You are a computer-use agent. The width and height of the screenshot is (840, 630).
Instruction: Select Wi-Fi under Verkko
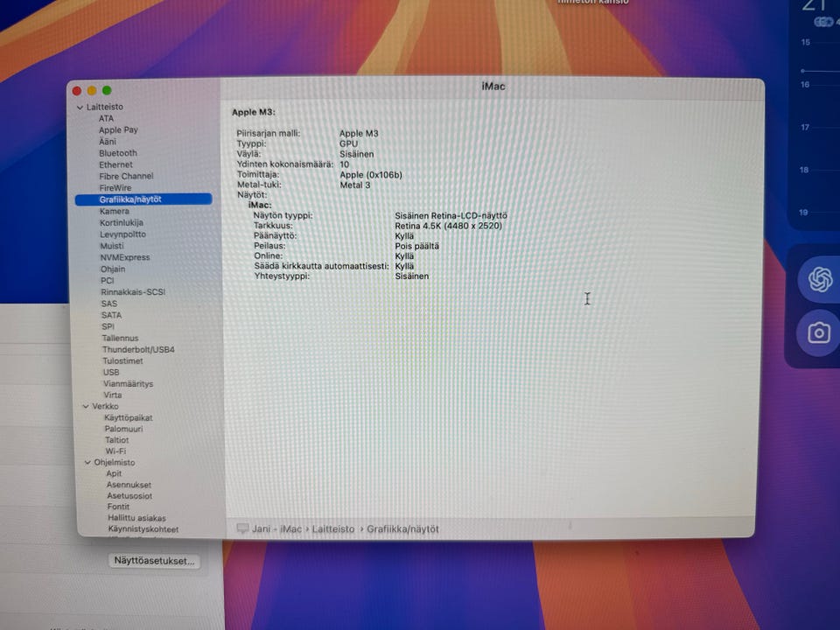pos(115,451)
